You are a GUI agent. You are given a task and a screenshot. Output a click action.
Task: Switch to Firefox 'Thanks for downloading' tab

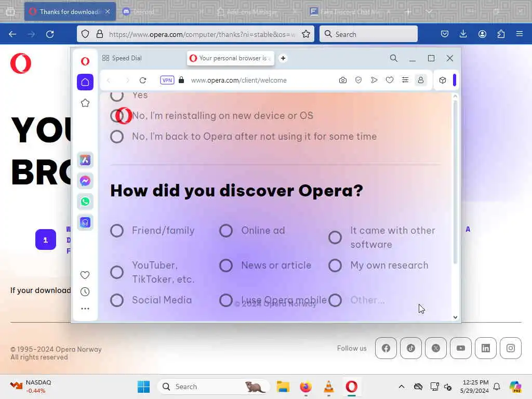pos(70,12)
